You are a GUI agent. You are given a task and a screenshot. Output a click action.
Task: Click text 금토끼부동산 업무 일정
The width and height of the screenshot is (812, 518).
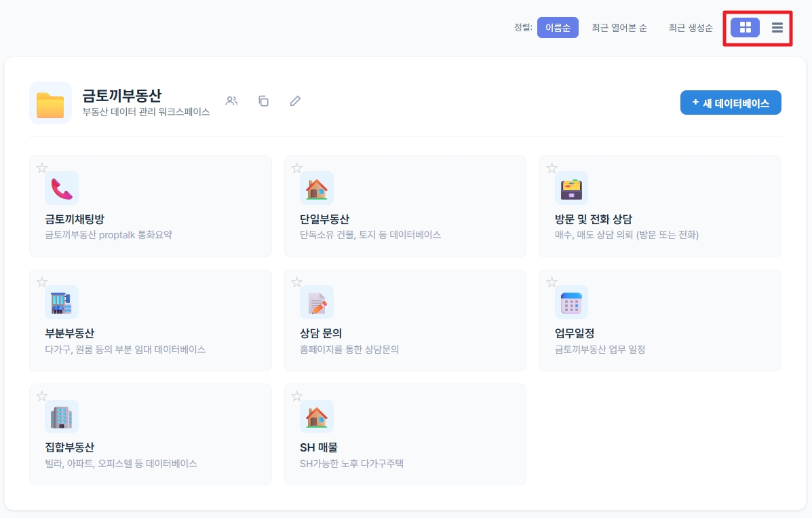pyautogui.click(x=600, y=350)
